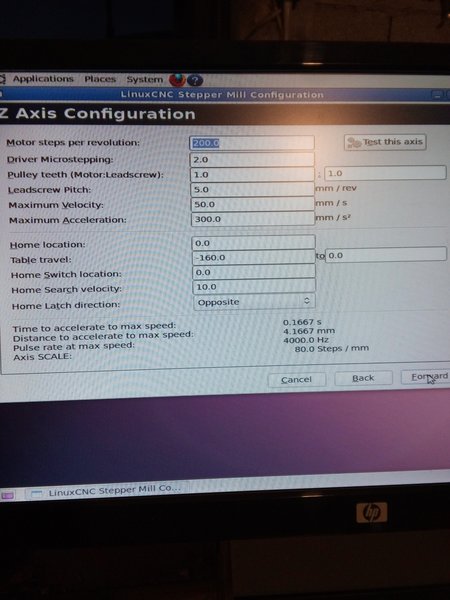This screenshot has height=600, width=450.
Task: Open the Places menu
Action: (100, 79)
